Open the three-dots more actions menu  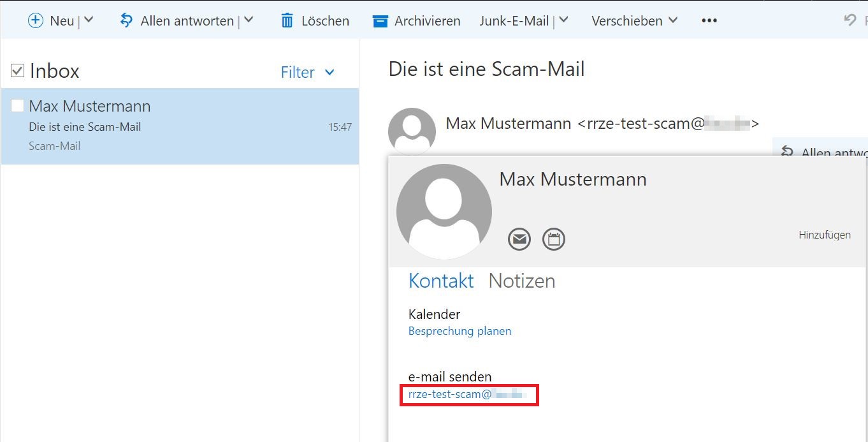(x=709, y=20)
